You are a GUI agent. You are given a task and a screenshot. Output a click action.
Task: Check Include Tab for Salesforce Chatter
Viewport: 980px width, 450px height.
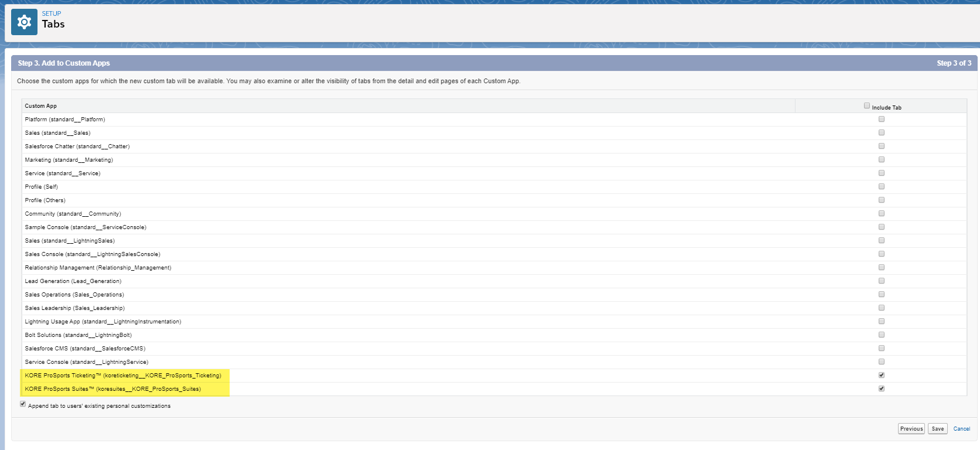tap(881, 146)
